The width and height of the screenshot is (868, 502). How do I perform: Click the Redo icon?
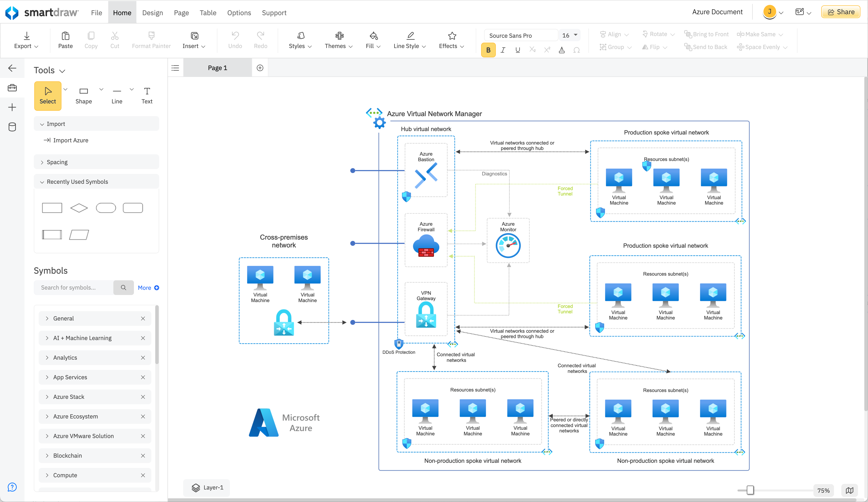click(x=260, y=36)
